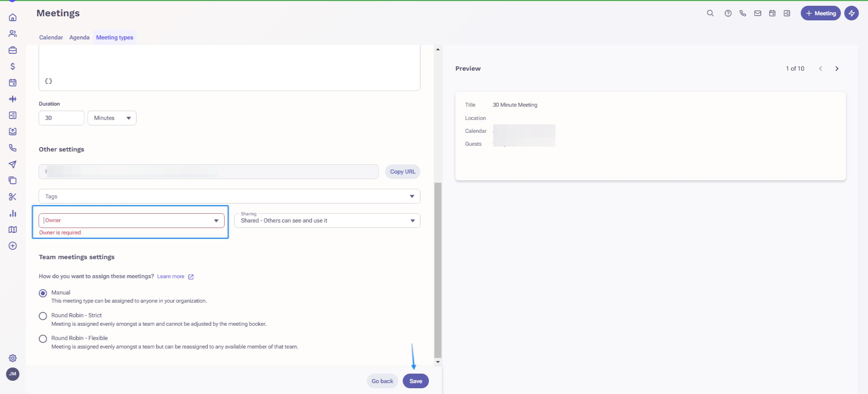Switch to the Calendar tab
Image resolution: width=868 pixels, height=394 pixels.
[51, 37]
